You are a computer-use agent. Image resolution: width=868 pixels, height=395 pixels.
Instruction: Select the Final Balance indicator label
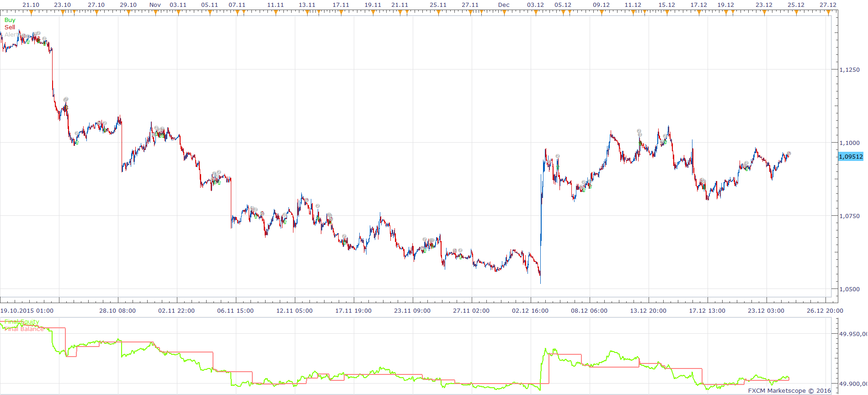tap(24, 329)
